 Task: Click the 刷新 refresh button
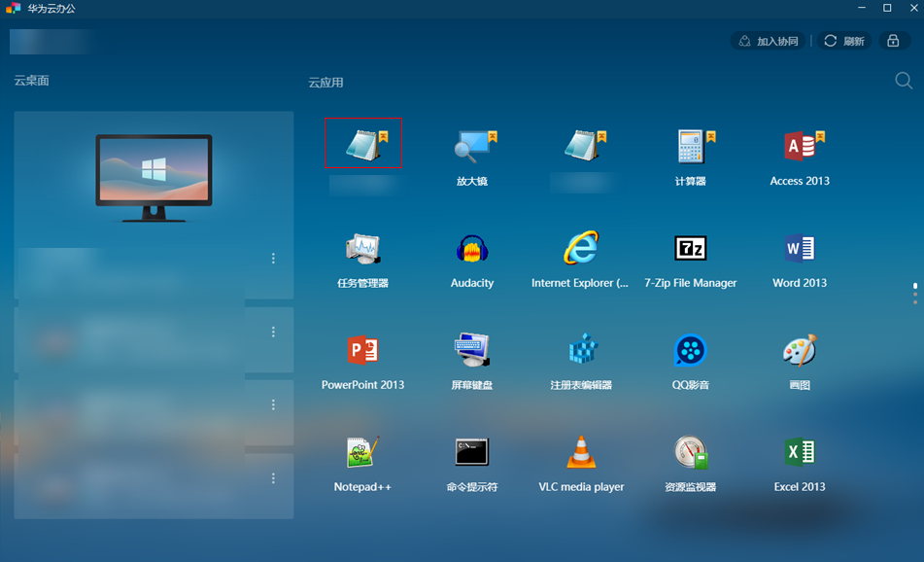point(844,41)
